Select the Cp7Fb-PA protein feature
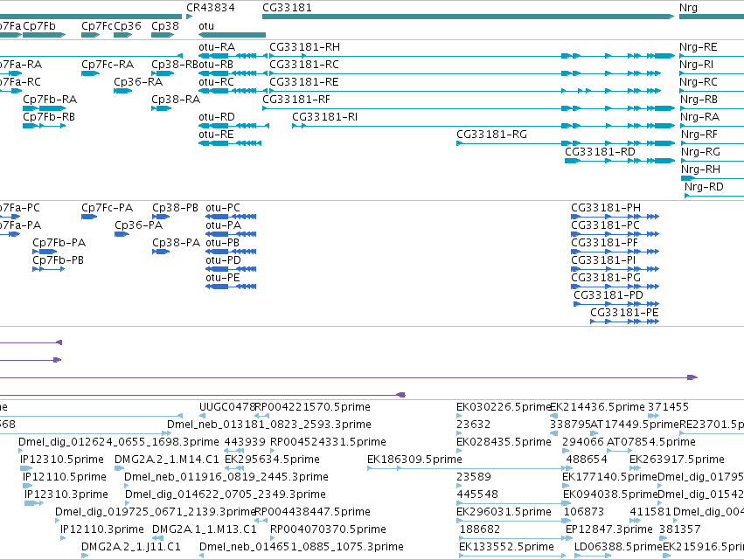744x560 pixels. coord(45,252)
